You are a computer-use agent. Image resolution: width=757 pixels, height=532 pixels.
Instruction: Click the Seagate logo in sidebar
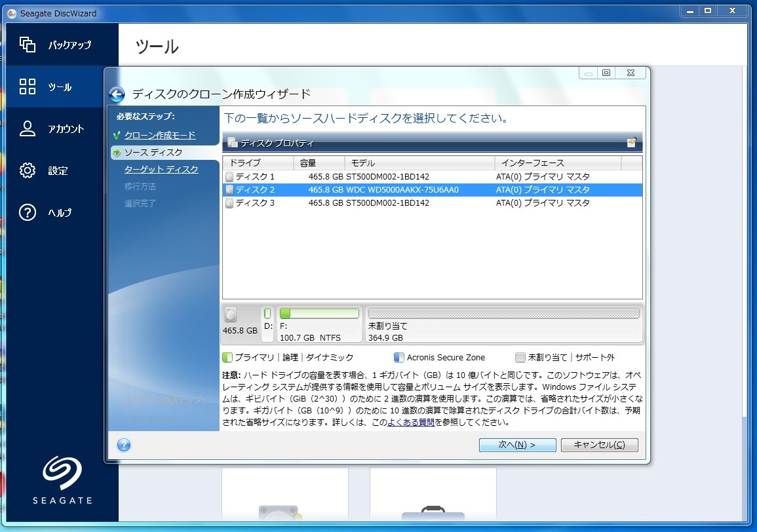(62, 480)
